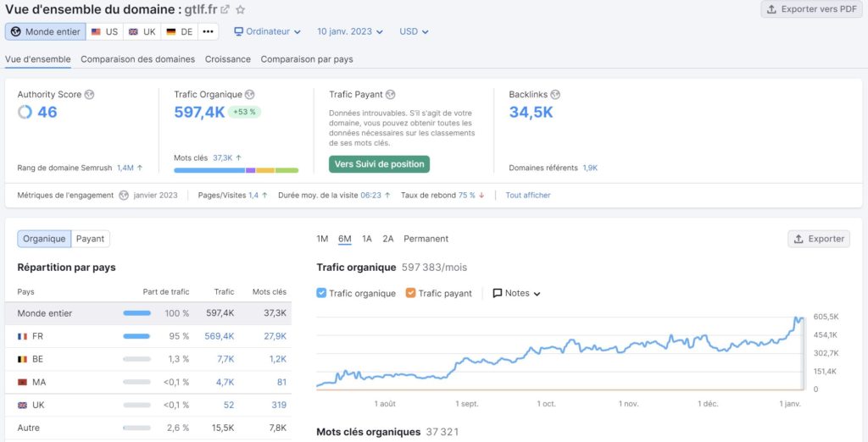Switch to the Organique toggle
The width and height of the screenshot is (868, 442).
[x=44, y=239]
